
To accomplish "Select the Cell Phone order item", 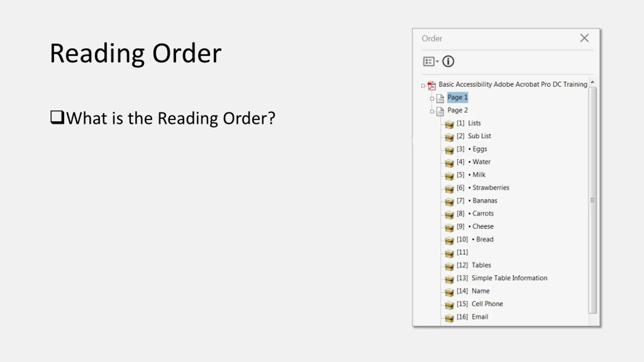I will pyautogui.click(x=487, y=304).
